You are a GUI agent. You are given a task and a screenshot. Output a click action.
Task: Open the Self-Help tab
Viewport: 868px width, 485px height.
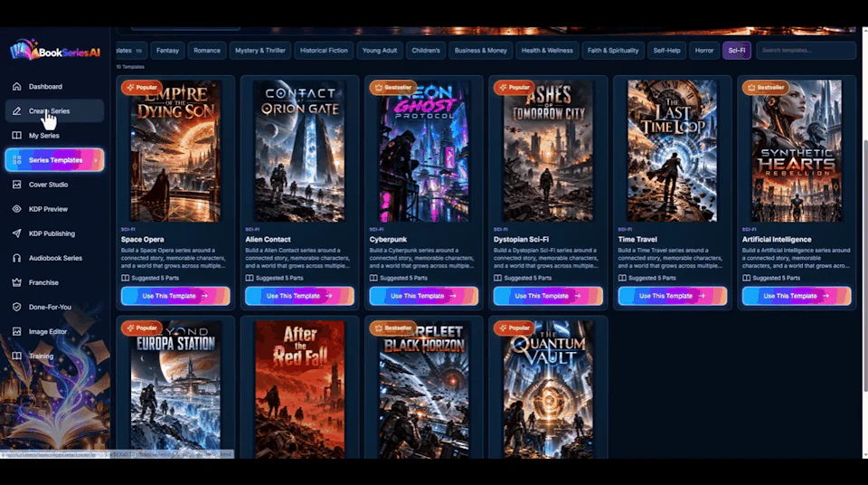[666, 51]
